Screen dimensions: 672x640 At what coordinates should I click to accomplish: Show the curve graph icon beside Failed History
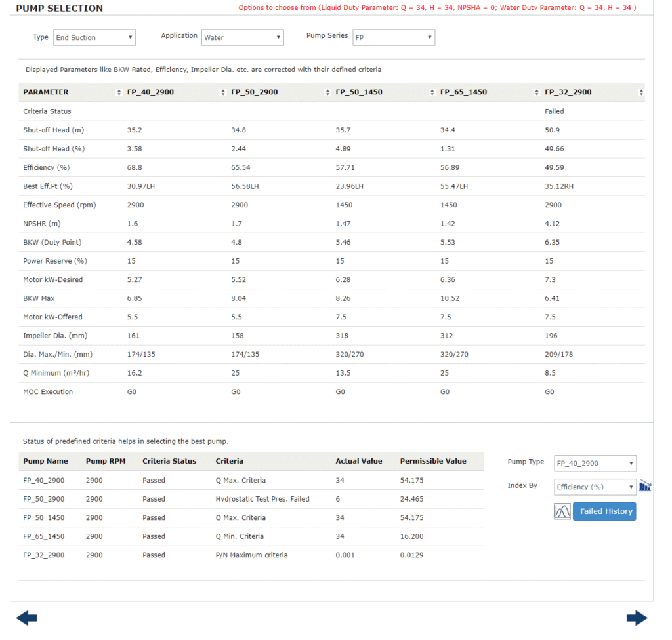coord(562,511)
